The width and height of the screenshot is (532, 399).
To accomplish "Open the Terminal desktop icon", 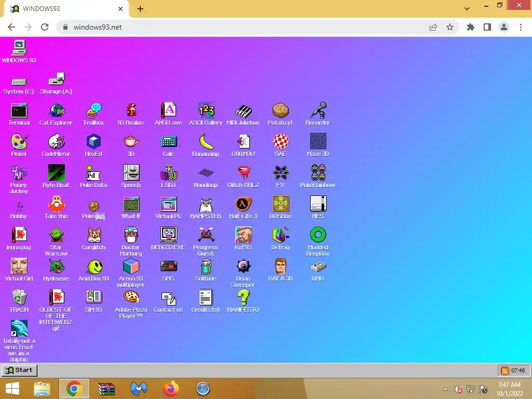I will pyautogui.click(x=19, y=114).
